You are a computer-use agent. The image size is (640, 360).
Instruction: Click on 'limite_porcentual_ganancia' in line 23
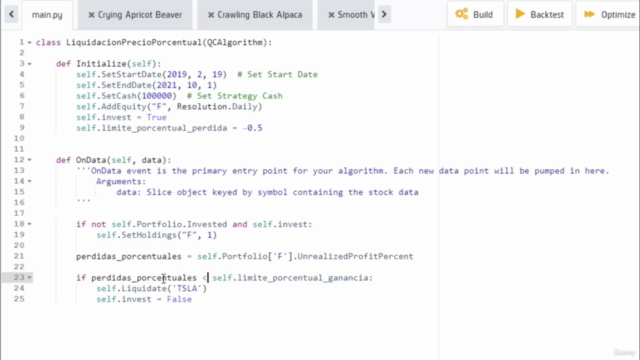(303, 278)
